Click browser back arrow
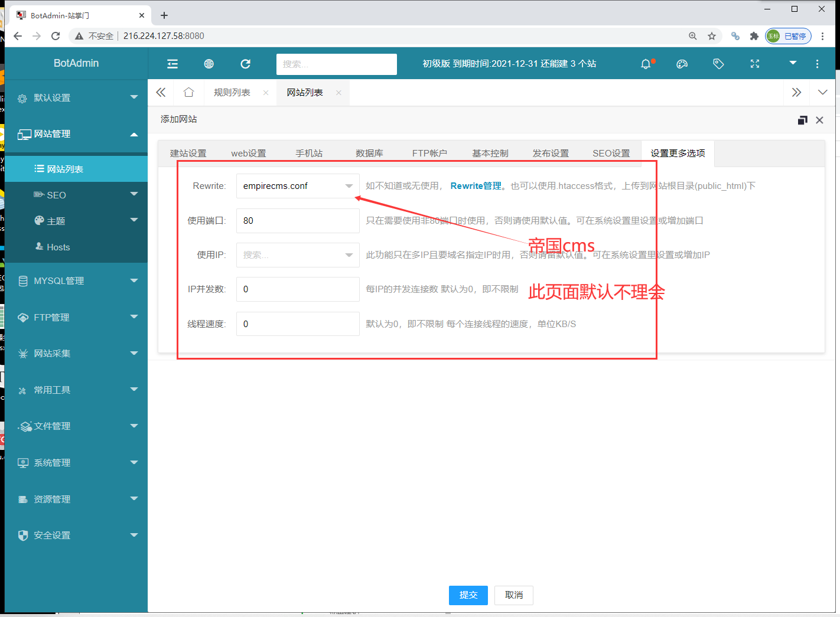Screen dimensions: 840x617 click(18, 36)
